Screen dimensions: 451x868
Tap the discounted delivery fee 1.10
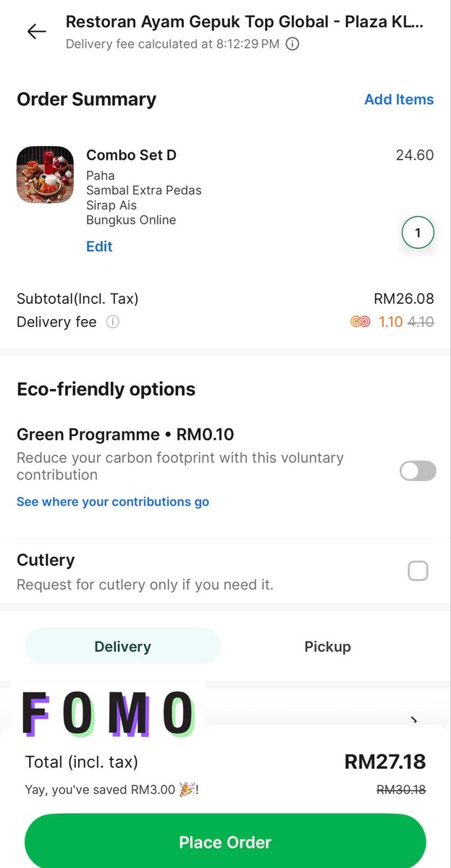[390, 322]
